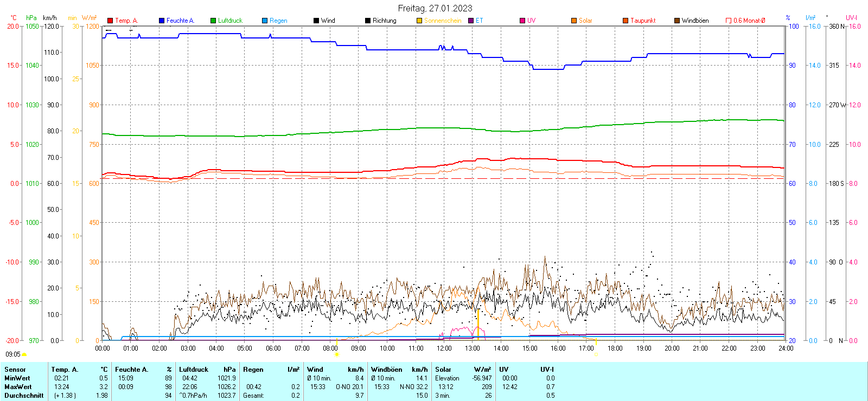Toggle the empty 0.6 Monat-Ø legend box
This screenshot has height=401, width=868.
click(729, 21)
